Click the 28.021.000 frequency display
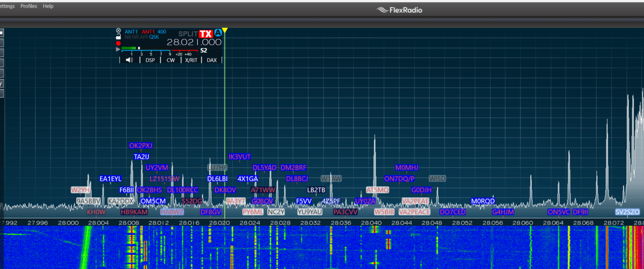Viewport: 644px width, 269px height. (194, 42)
